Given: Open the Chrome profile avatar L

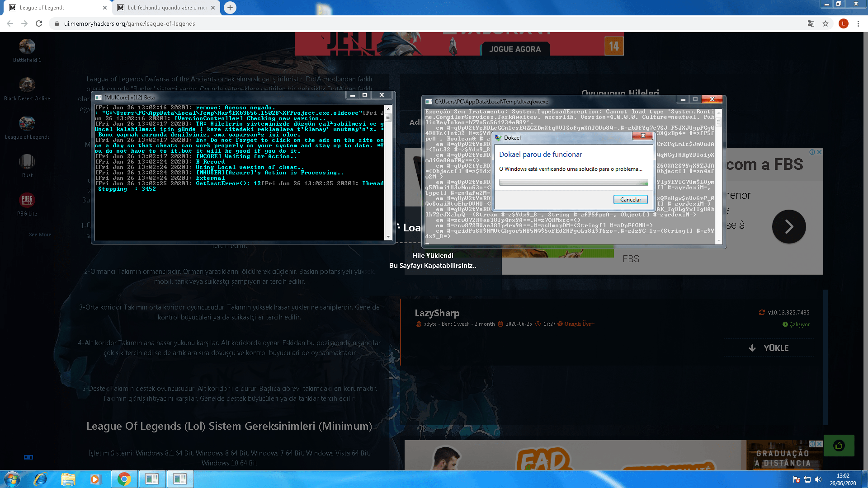Looking at the screenshot, I should 843,23.
